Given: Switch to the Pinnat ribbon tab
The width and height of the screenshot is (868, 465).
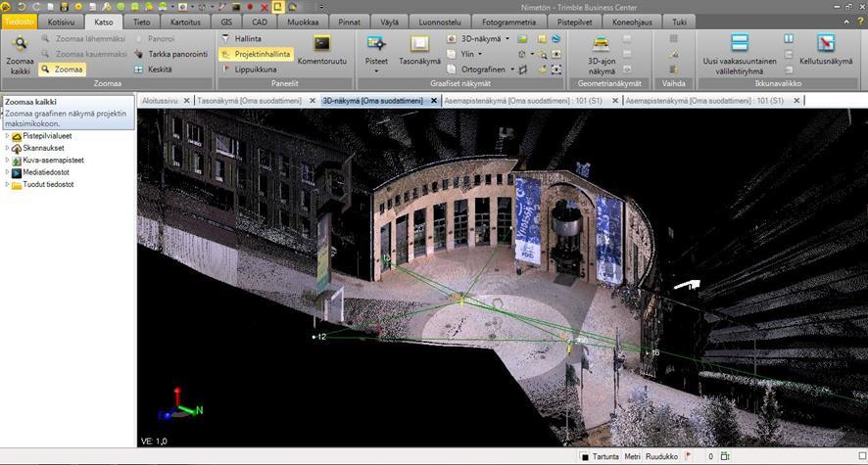Looking at the screenshot, I should pyautogui.click(x=349, y=23).
